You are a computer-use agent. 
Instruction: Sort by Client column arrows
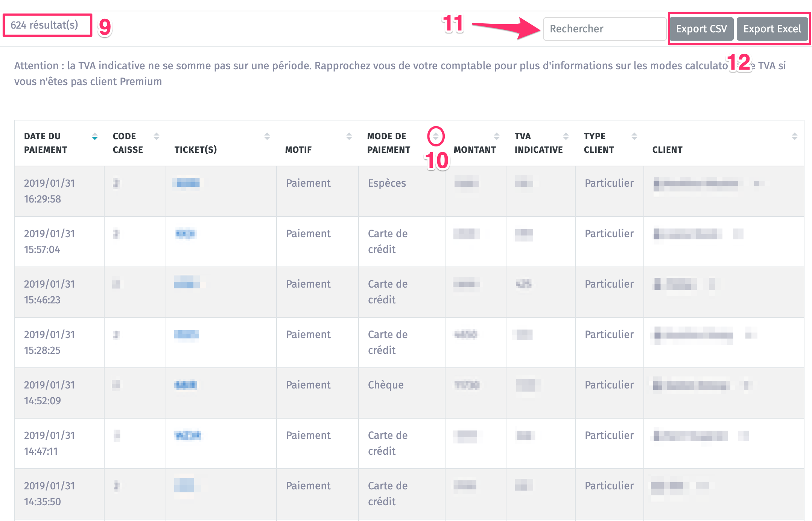[x=795, y=136]
